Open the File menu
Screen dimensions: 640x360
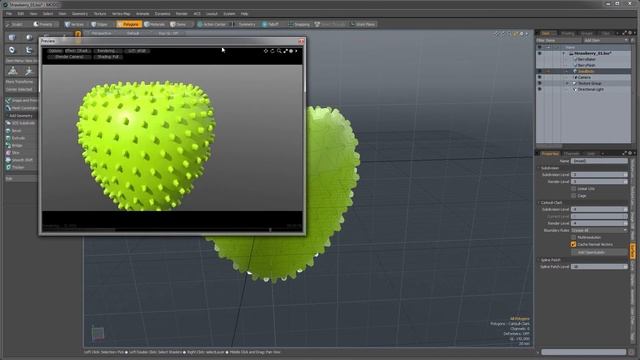(9, 13)
